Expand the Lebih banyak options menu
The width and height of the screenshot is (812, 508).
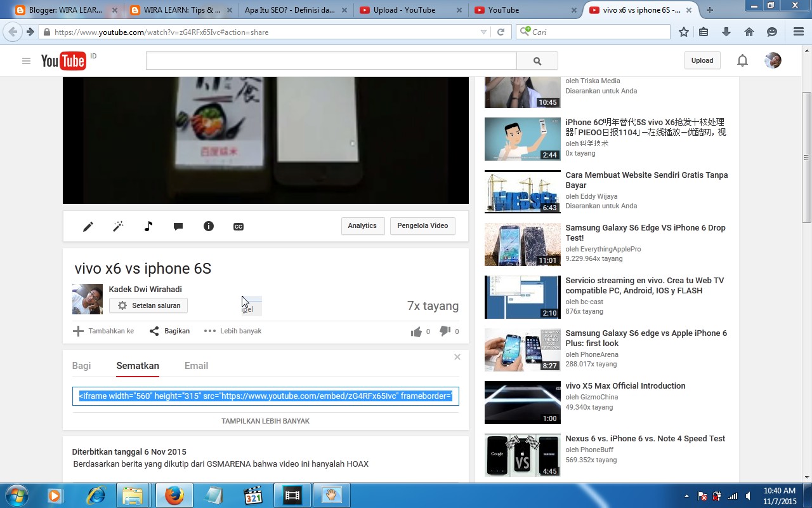(x=232, y=331)
